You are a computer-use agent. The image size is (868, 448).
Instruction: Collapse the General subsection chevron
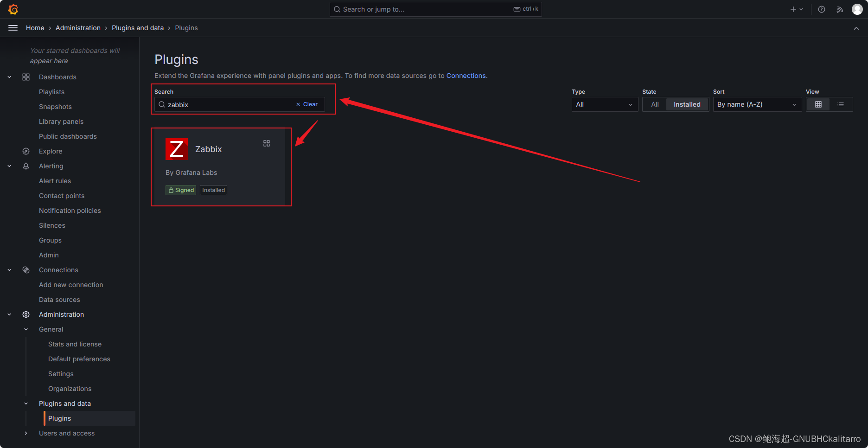(x=26, y=329)
